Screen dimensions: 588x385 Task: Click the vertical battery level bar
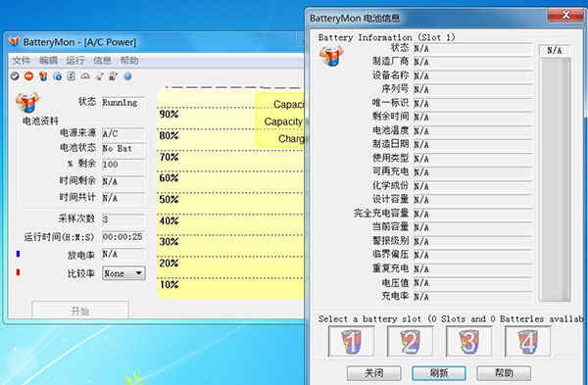(555, 179)
